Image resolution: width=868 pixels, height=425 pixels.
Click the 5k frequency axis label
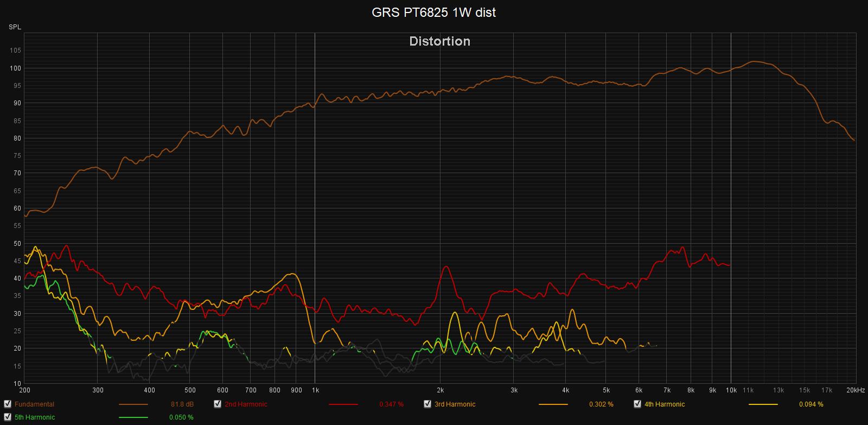click(x=607, y=390)
